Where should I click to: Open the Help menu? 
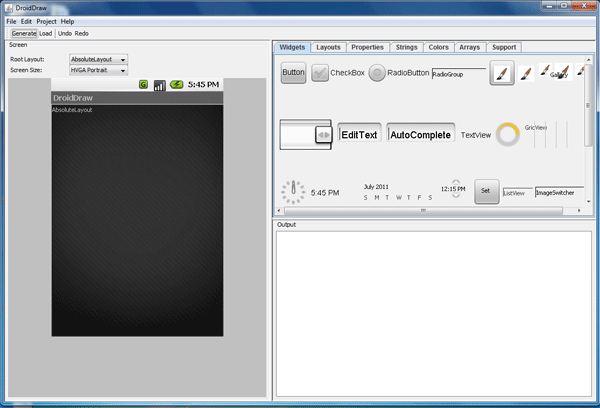67,21
